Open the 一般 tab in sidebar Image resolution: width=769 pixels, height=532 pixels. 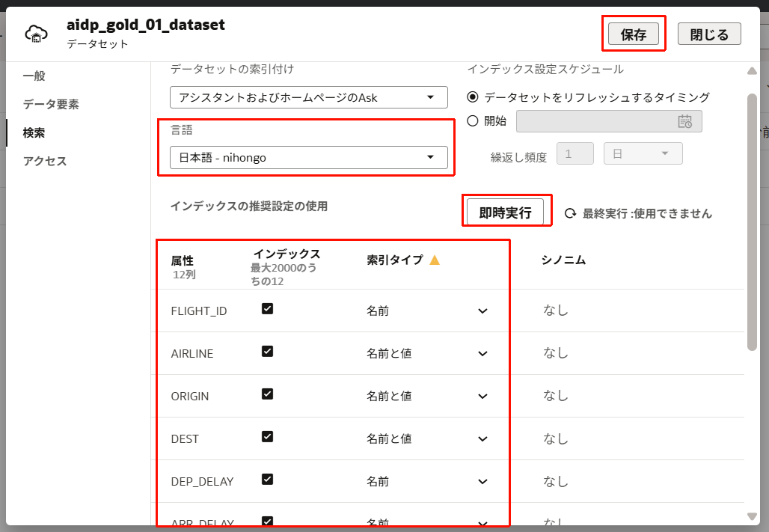[x=34, y=76]
